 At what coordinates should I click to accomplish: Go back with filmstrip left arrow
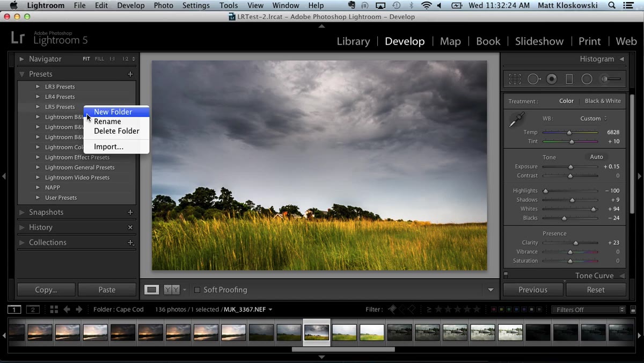(67, 309)
